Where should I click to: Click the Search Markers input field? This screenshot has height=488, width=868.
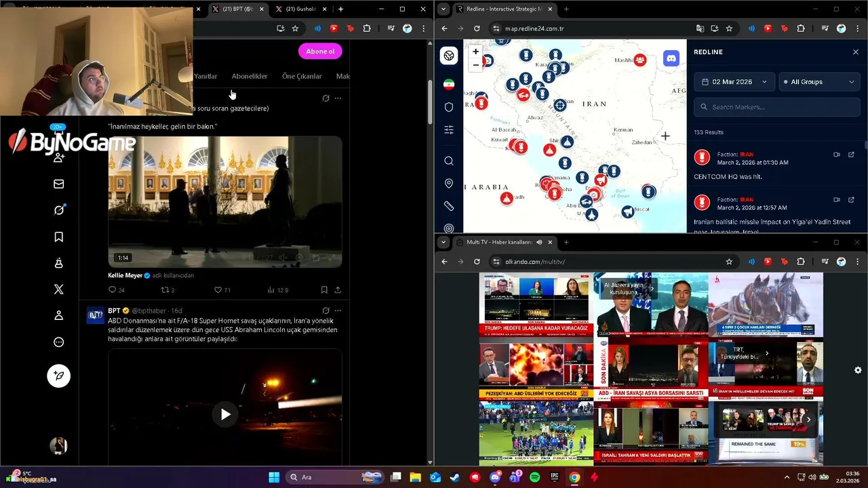777,107
